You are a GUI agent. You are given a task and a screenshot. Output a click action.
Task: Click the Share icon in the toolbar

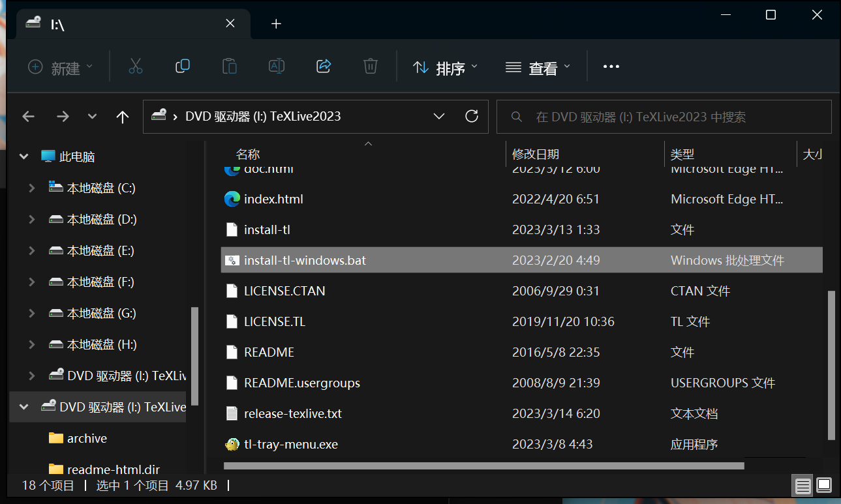point(324,67)
